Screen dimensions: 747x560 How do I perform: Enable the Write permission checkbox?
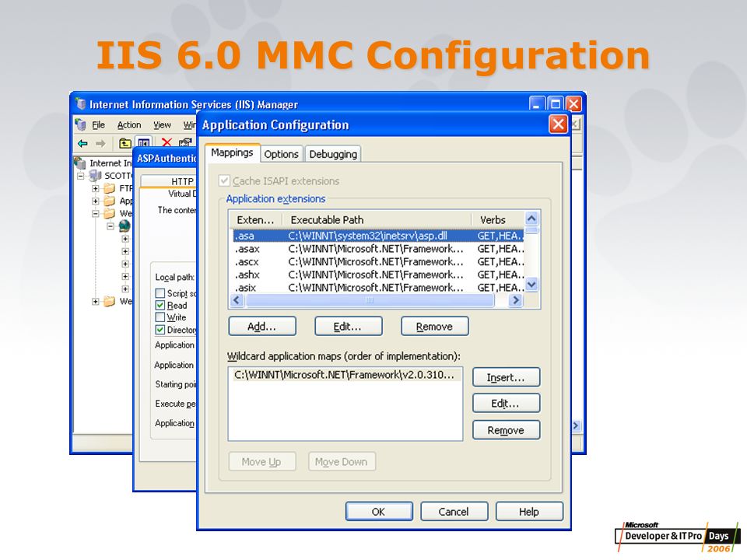tap(160, 317)
